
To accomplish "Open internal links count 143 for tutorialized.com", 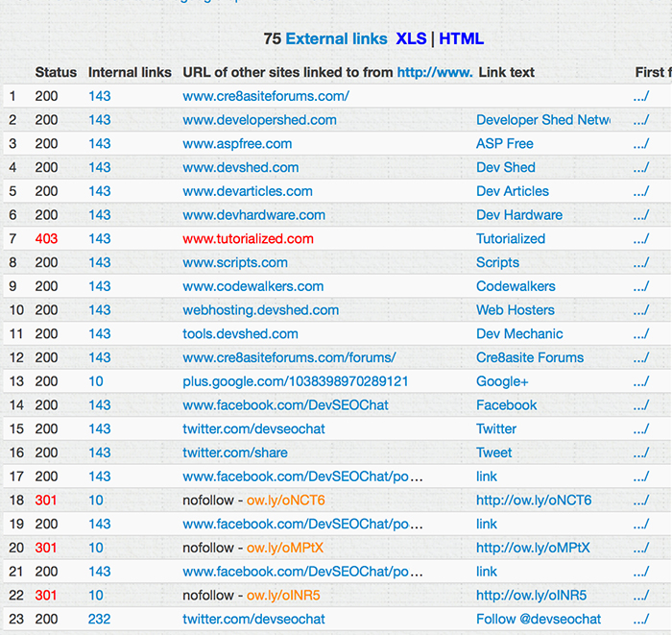I will pyautogui.click(x=100, y=239).
